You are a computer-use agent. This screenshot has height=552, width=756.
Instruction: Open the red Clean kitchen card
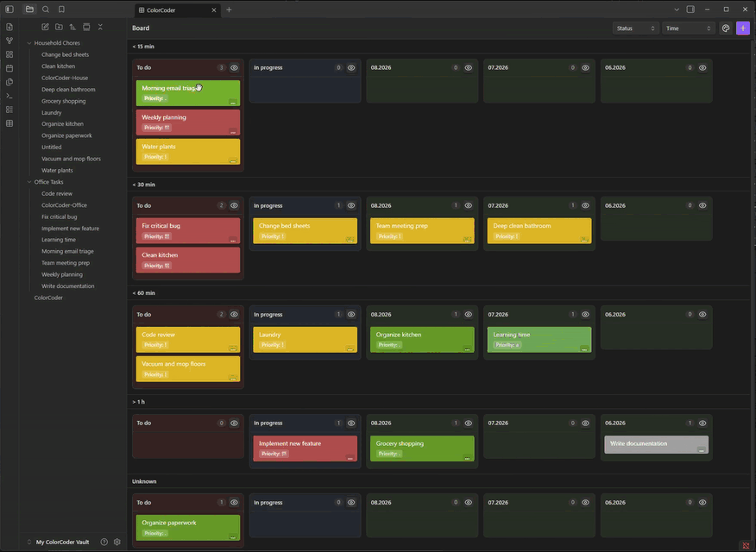click(x=188, y=260)
